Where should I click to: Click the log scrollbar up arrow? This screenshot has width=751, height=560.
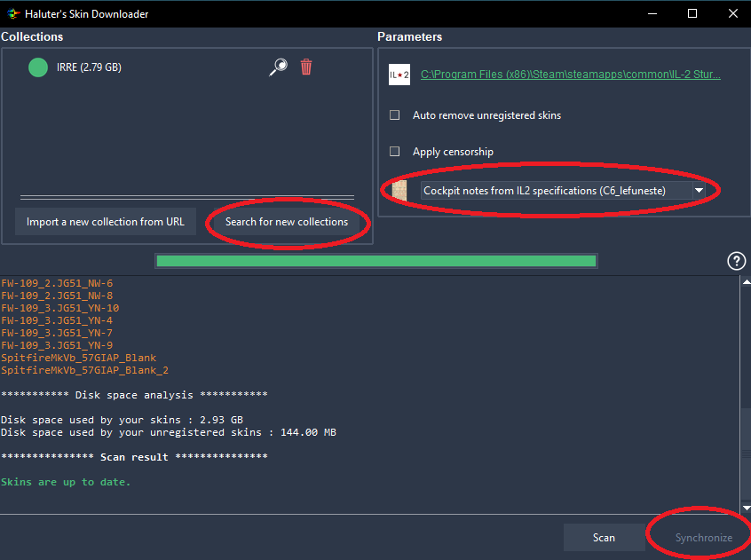pyautogui.click(x=747, y=282)
